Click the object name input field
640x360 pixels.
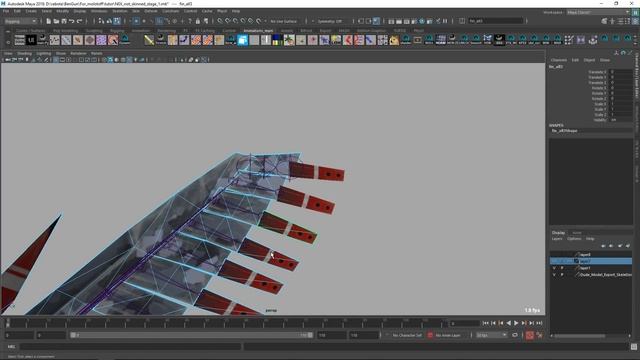point(495,21)
